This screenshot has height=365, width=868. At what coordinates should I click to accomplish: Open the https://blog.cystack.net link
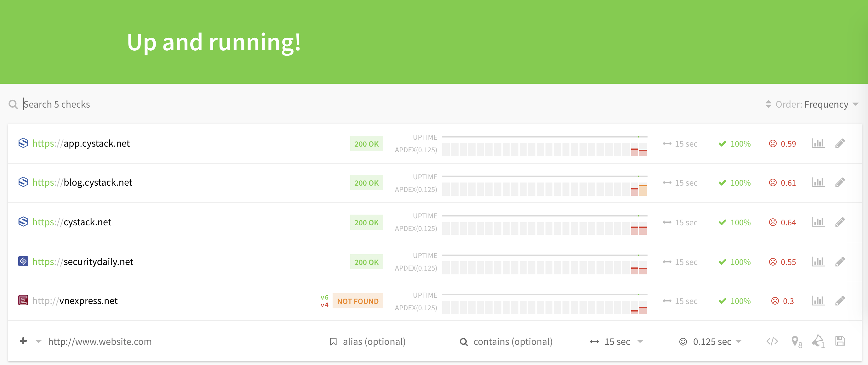pos(82,182)
